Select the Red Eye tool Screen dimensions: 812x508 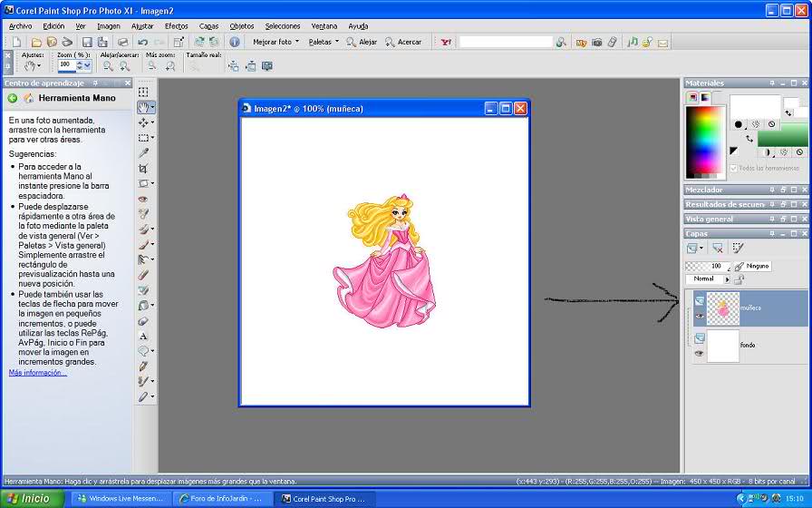(143, 199)
